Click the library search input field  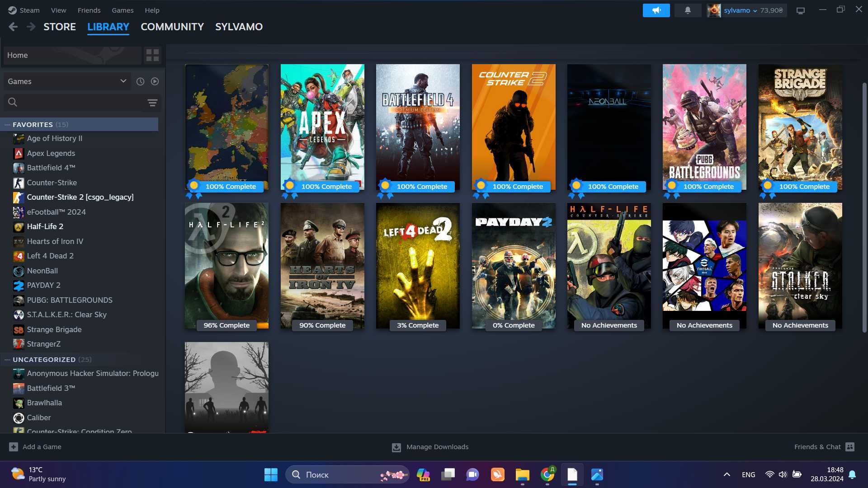tap(82, 103)
